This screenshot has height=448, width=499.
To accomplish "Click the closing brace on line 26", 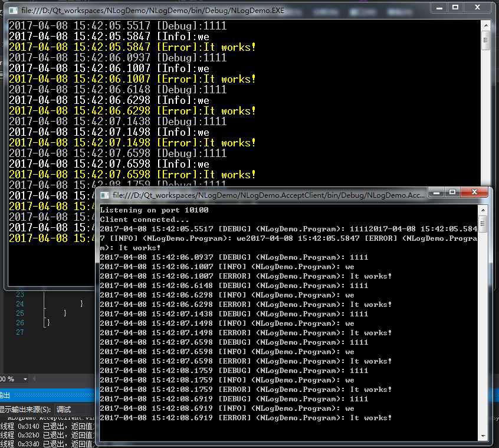I will tap(48, 322).
